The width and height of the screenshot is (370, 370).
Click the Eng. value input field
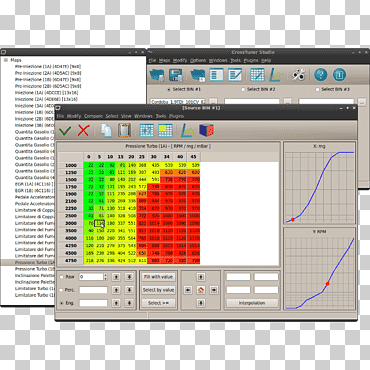(x=93, y=303)
